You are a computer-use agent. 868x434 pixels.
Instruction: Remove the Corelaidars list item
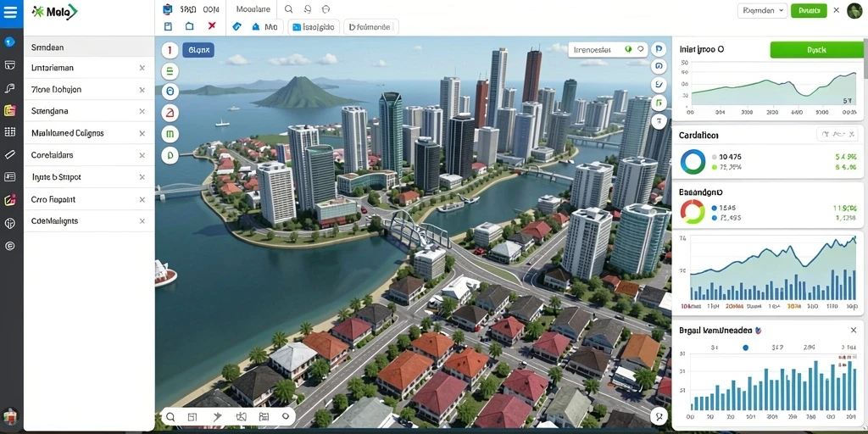click(x=142, y=156)
